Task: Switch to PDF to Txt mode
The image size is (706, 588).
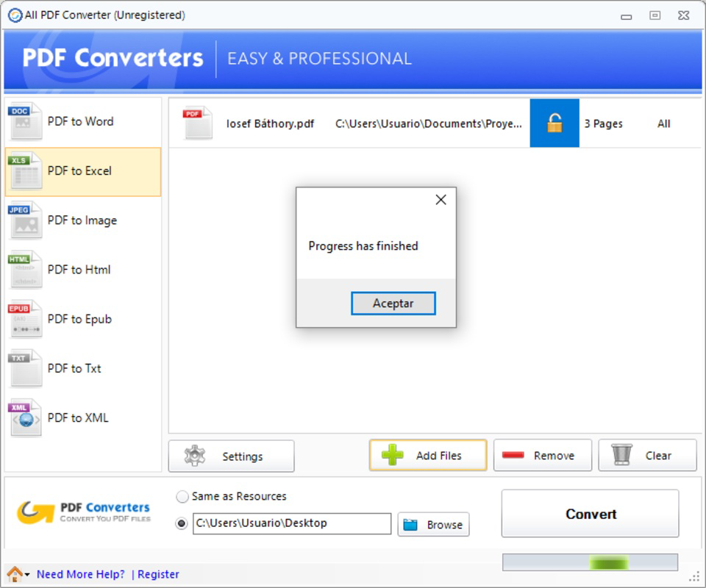Action: click(83, 369)
